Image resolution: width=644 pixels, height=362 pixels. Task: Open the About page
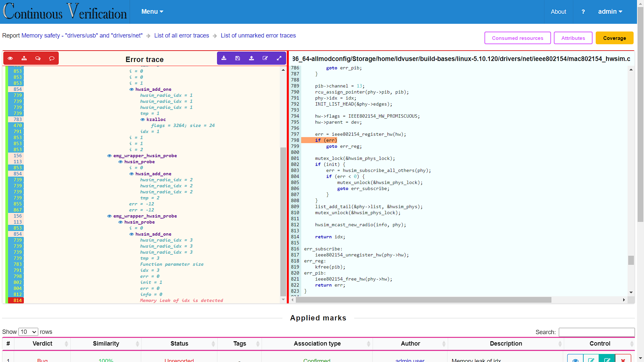pos(558,12)
